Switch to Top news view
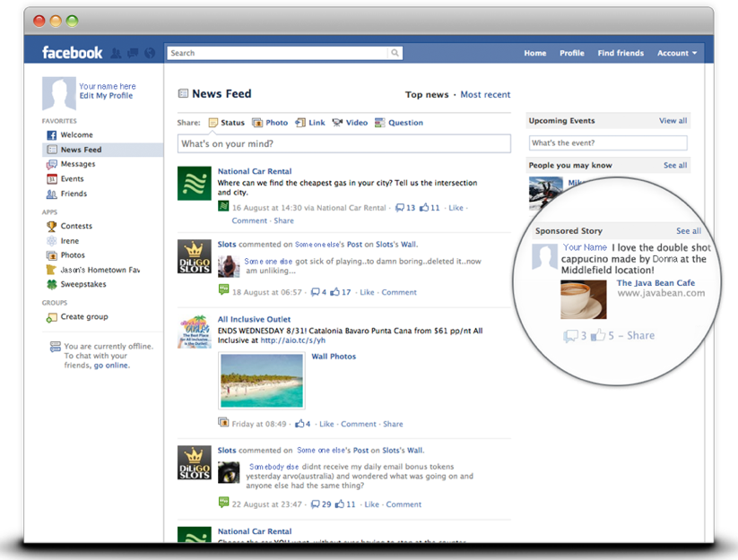 click(x=427, y=94)
